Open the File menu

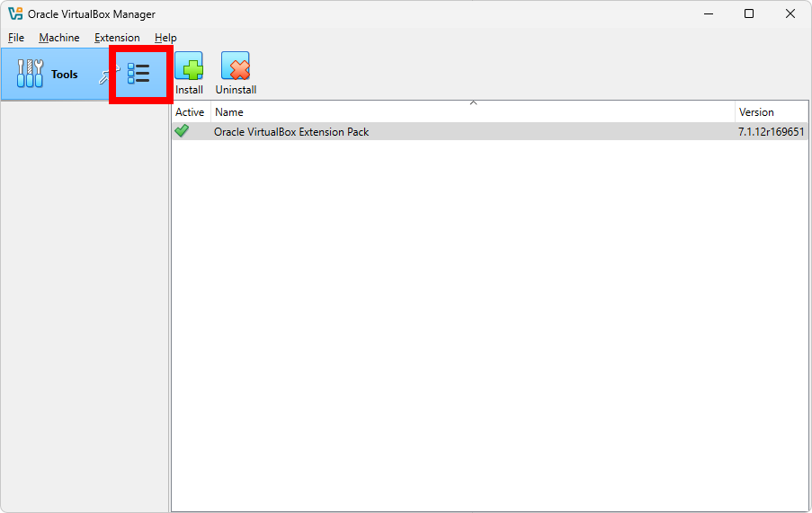tap(16, 38)
